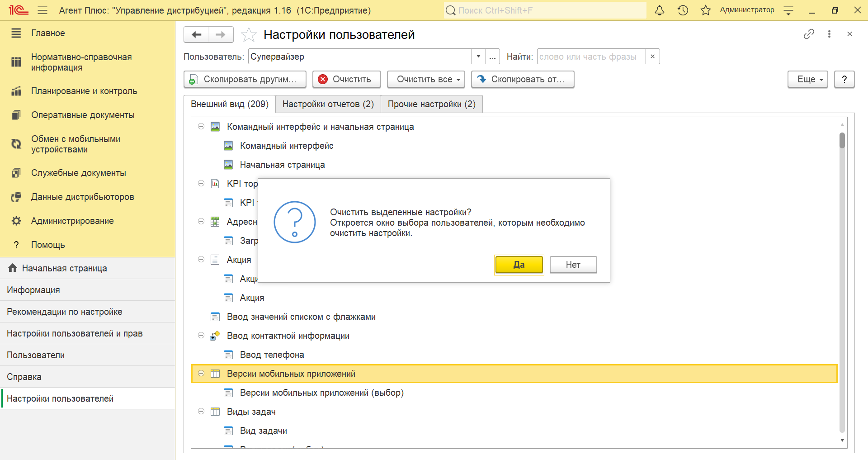
Task: Select Ввод значений списком с флажками row
Action: click(301, 317)
